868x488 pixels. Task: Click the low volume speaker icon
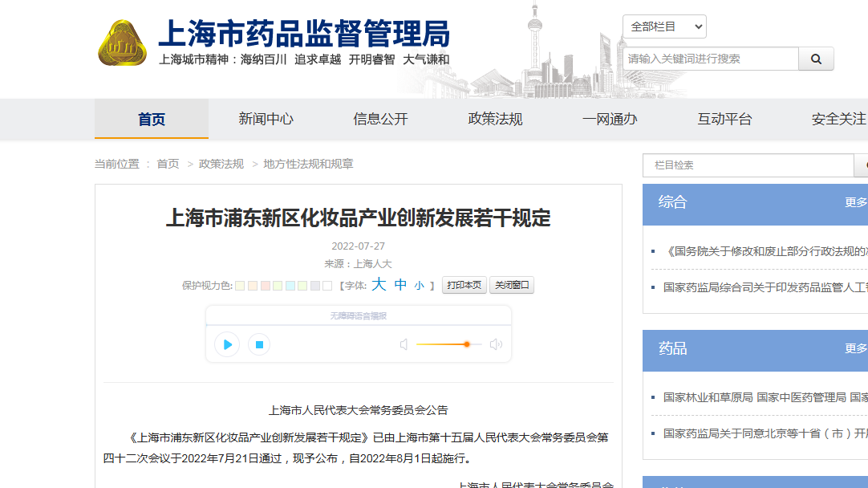pos(404,344)
